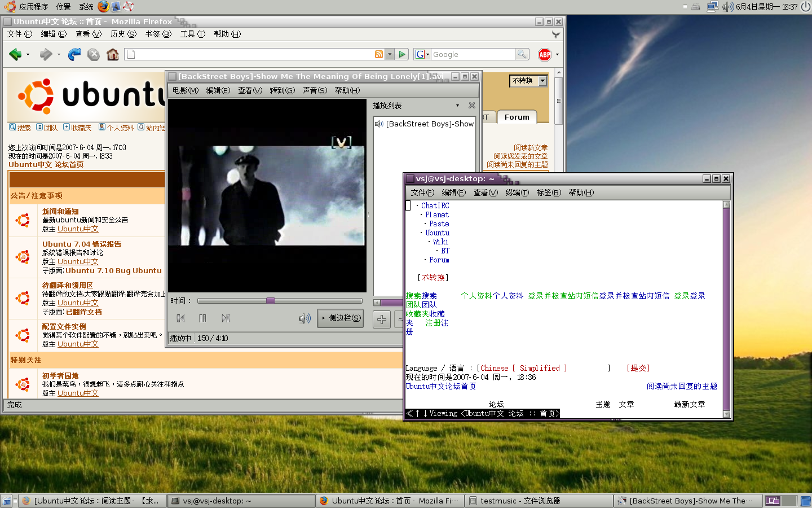This screenshot has height=508, width=812.
Task: Click the volume icon in system tray
Action: pyautogui.click(x=728, y=7)
